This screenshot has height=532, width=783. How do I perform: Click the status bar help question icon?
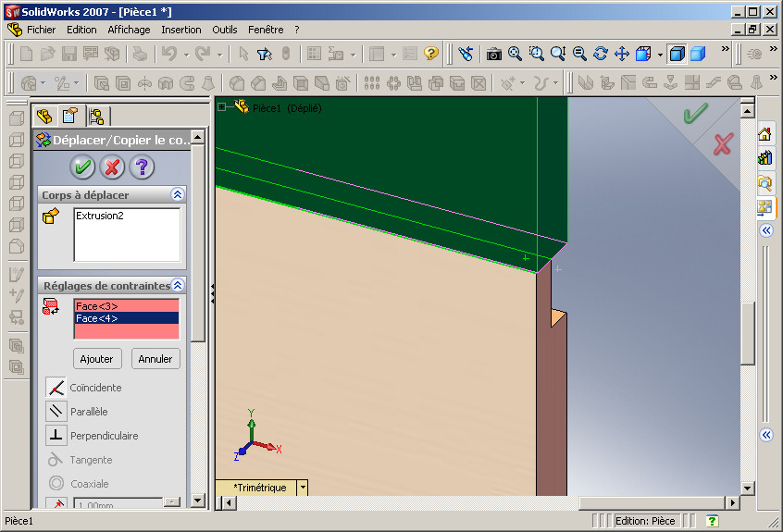click(712, 521)
